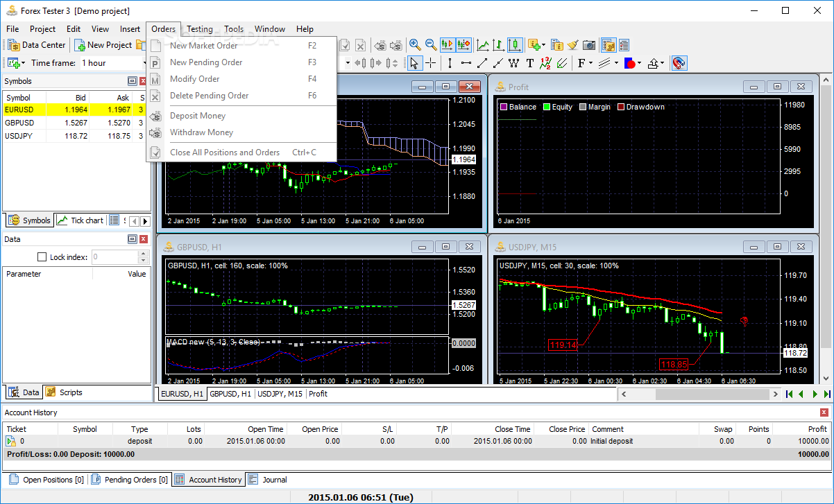834x504 pixels.
Task: Open the Pending Orders [0] tab
Action: 128,480
